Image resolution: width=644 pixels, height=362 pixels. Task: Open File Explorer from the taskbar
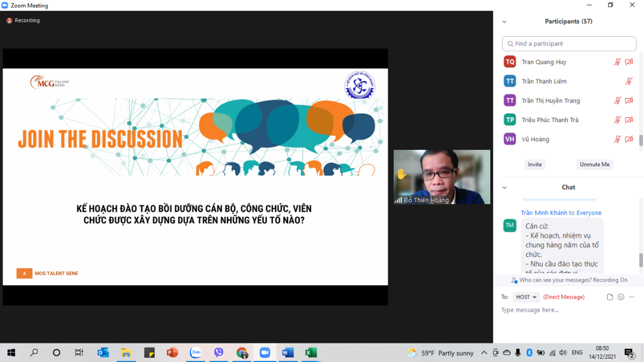pyautogui.click(x=126, y=352)
